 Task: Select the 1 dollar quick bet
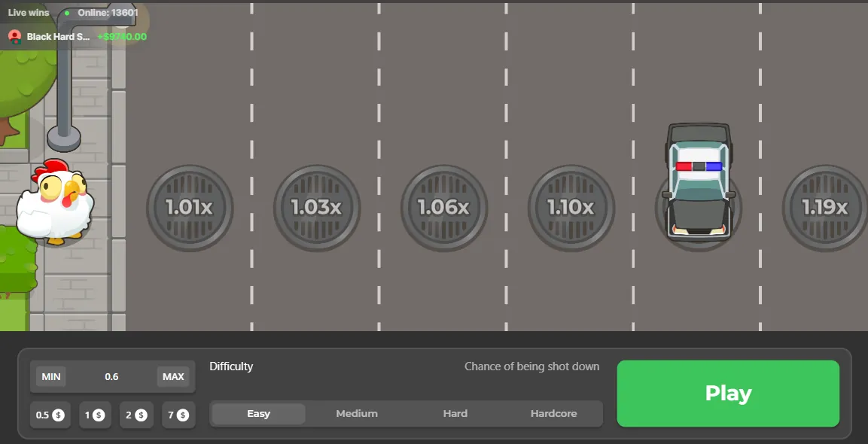(x=94, y=415)
